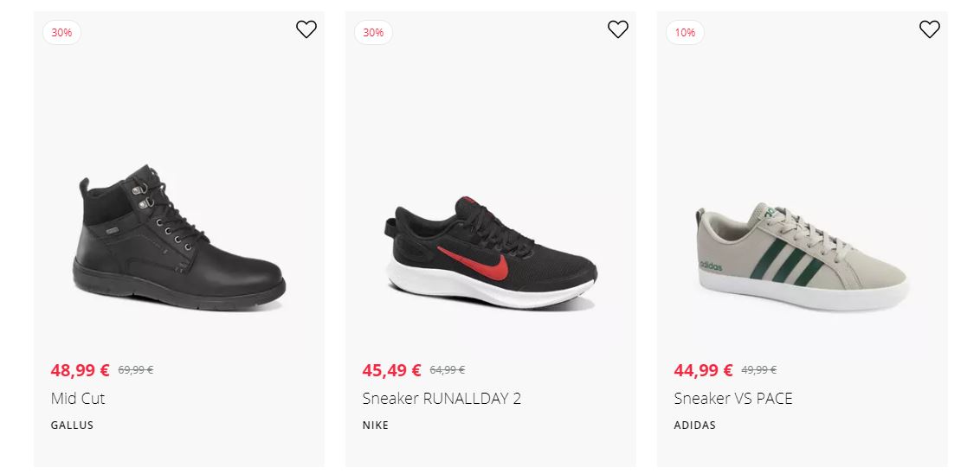Click the crossed-out 69,99 € price
The width and height of the screenshot is (980, 474).
pos(136,370)
